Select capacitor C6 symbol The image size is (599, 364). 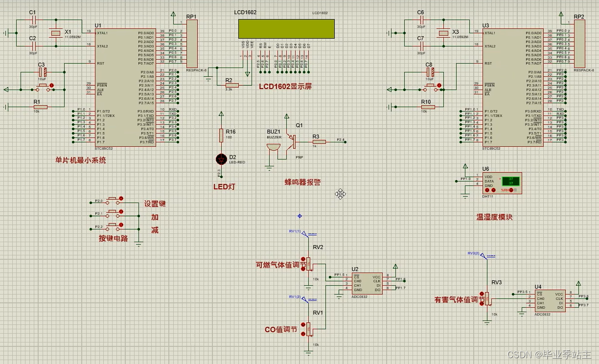(421, 20)
